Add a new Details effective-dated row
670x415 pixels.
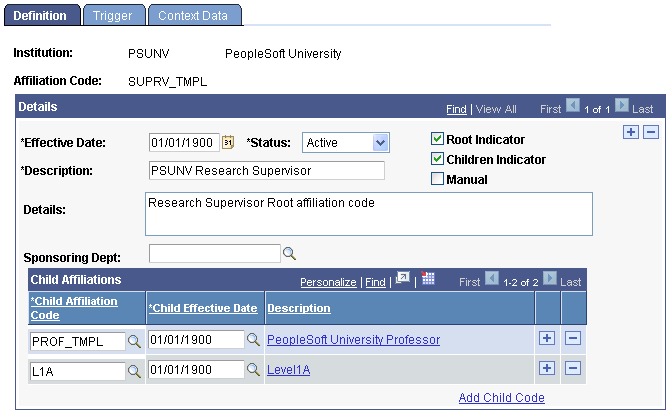(631, 132)
